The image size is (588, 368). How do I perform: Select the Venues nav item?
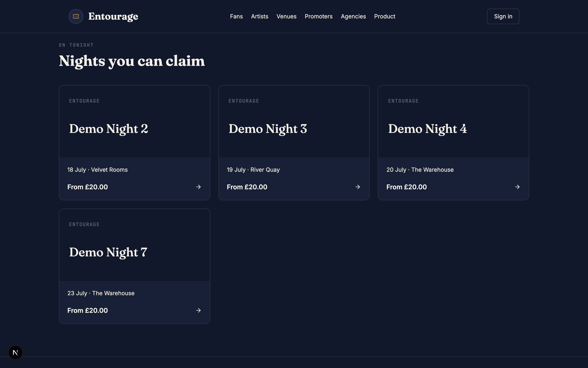point(286,16)
